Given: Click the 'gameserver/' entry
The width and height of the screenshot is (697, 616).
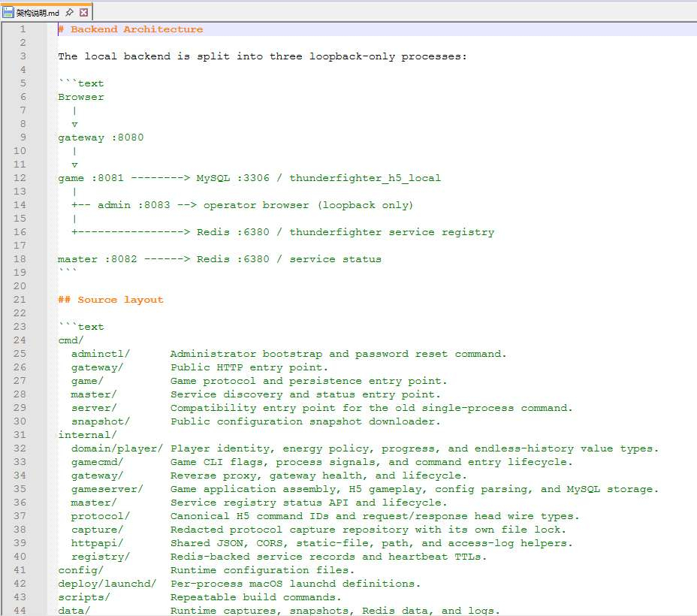Looking at the screenshot, I should click(x=107, y=489).
